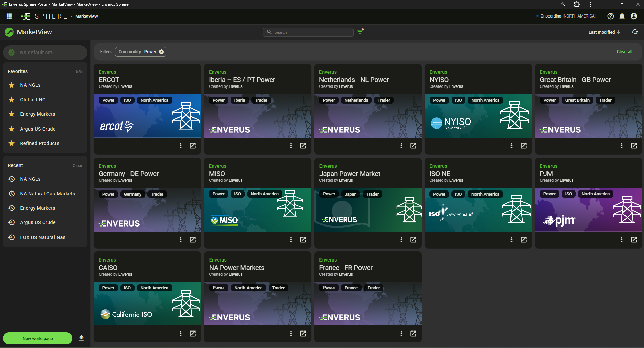Screen dimensions: 644x348
Task: Open more options on ISO-NE card
Action: (512, 240)
